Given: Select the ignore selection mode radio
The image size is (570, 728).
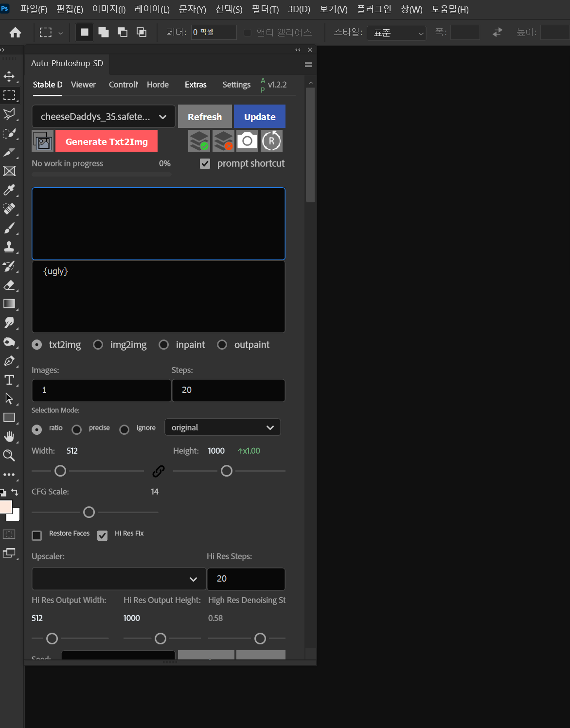Looking at the screenshot, I should click(x=124, y=430).
